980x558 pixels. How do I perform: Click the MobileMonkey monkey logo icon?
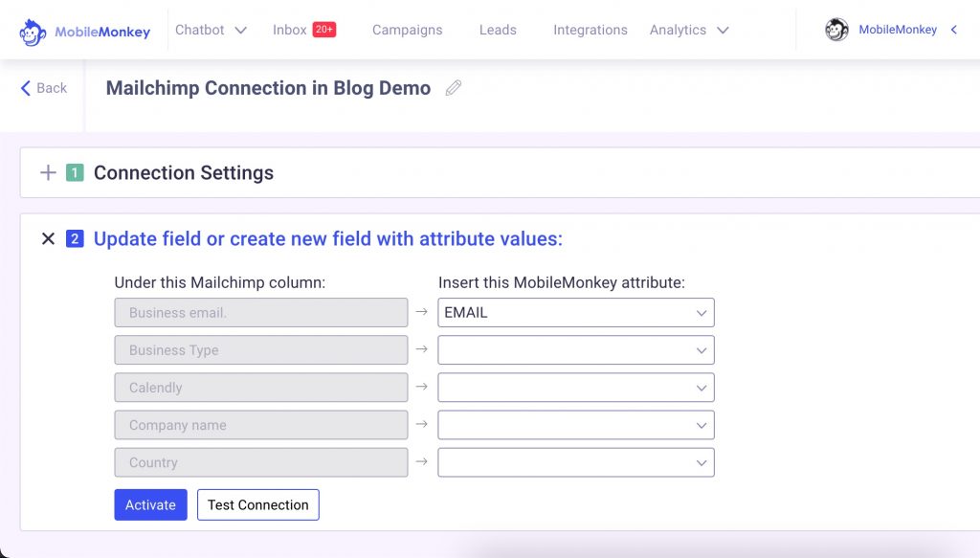tap(33, 31)
